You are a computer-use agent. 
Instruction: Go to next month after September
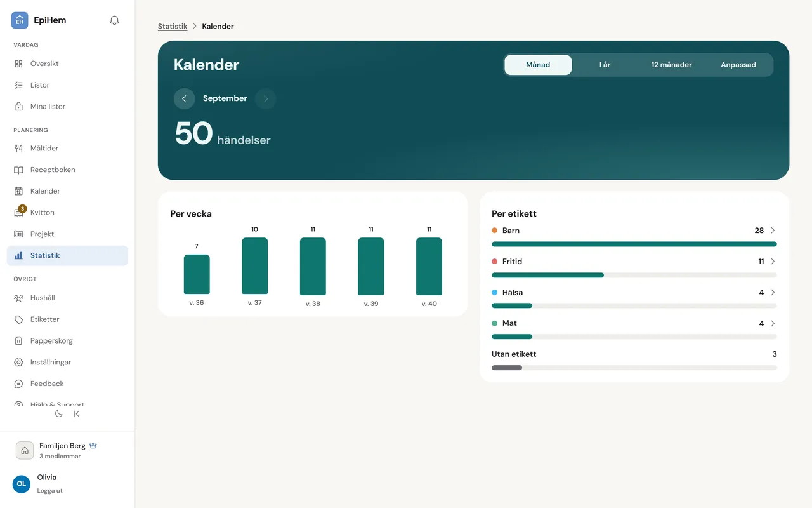(266, 98)
